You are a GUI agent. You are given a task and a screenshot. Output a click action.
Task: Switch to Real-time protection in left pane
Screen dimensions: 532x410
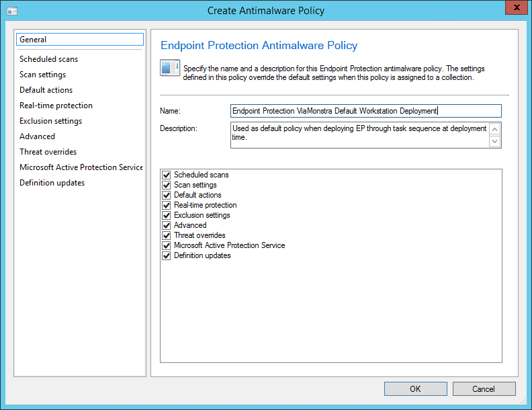[56, 106]
